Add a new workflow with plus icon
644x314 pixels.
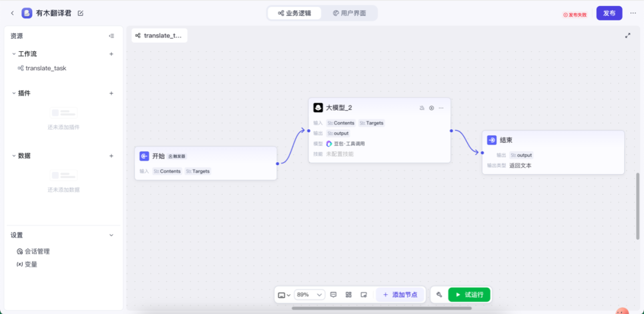pos(112,54)
